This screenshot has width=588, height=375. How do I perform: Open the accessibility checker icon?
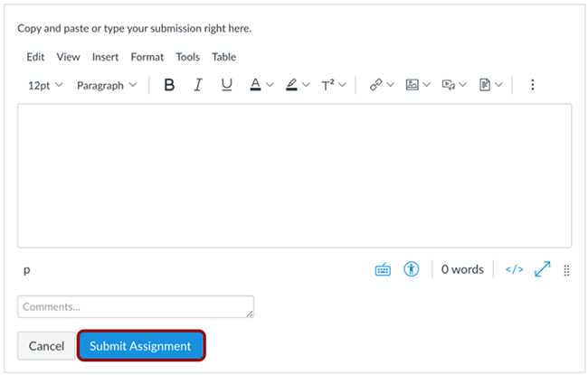click(x=412, y=269)
